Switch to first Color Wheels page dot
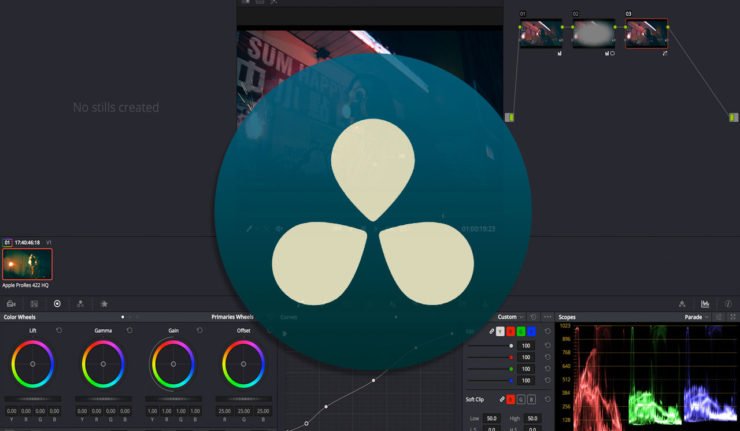740x431 pixels. (123, 317)
